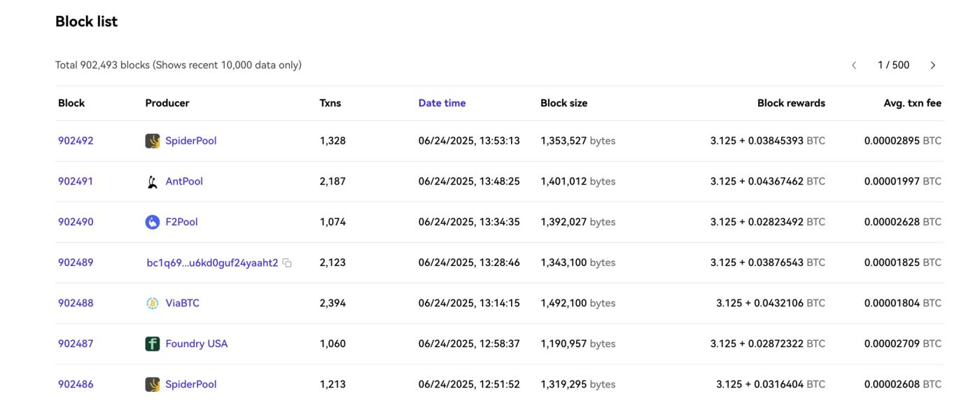Select the 1,213 transactions count
This screenshot has height=403, width=980.
coord(332,384)
